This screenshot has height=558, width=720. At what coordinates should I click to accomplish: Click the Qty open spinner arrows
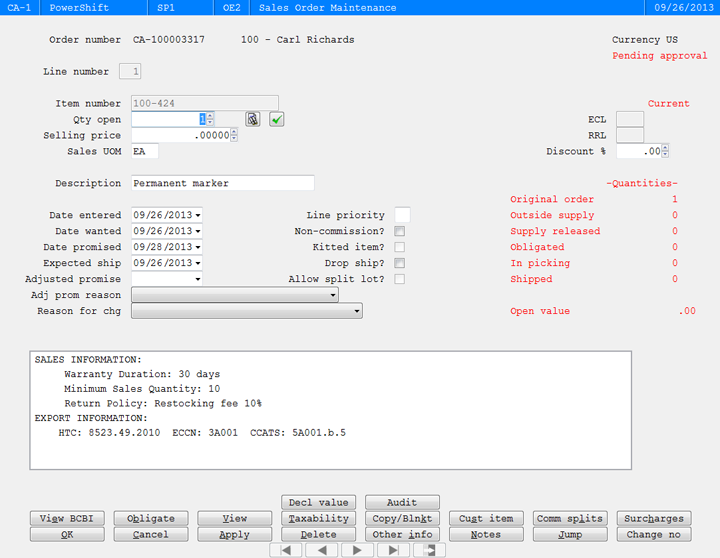(210, 119)
